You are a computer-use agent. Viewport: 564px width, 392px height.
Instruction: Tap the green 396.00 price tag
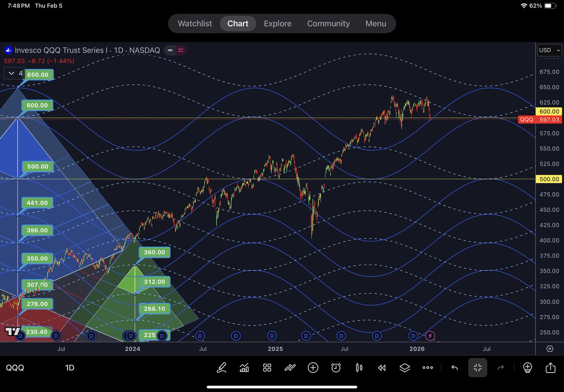point(38,231)
